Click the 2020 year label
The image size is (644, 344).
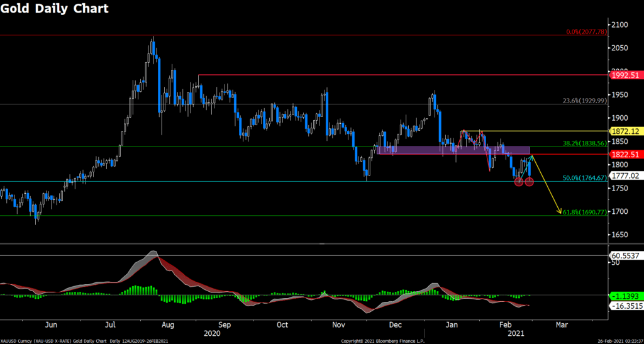tap(212, 334)
